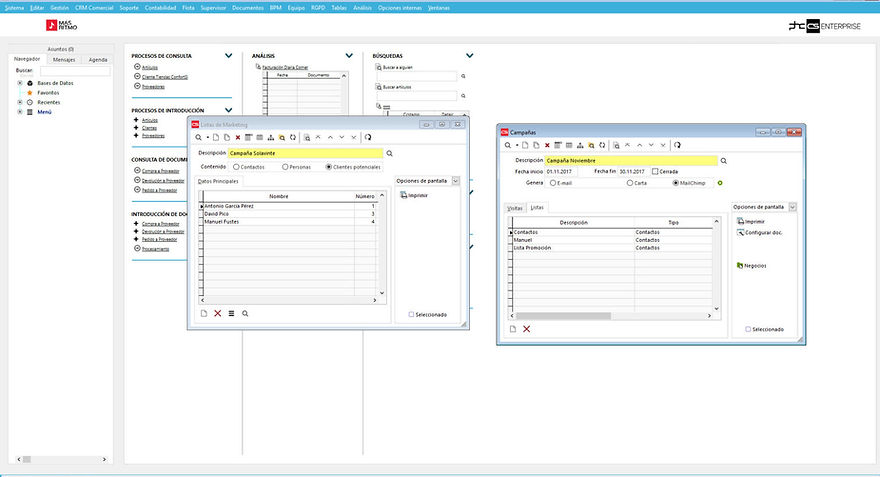Open the Sistema menu

pos(15,8)
